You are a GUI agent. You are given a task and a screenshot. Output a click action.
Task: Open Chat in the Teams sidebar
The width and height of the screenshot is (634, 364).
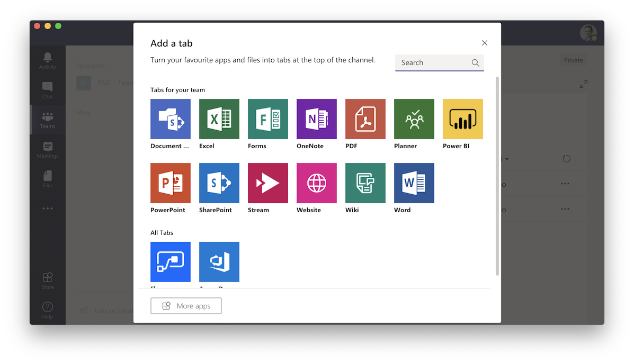click(48, 90)
